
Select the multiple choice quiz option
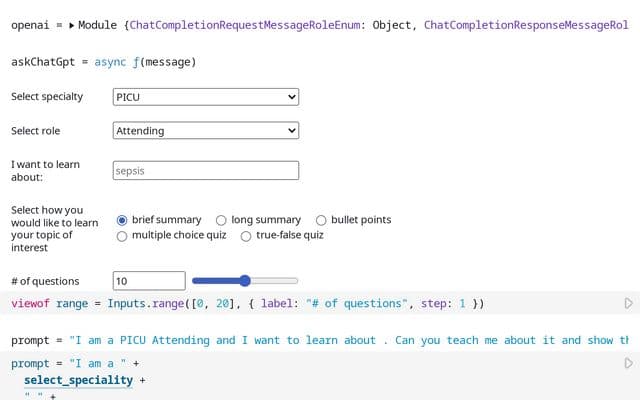point(122,236)
